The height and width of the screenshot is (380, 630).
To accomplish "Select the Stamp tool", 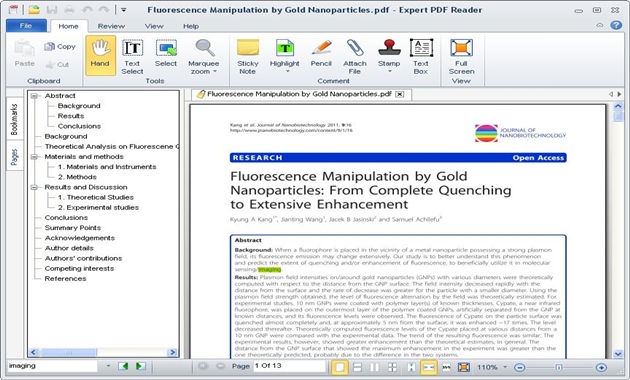I will click(389, 56).
